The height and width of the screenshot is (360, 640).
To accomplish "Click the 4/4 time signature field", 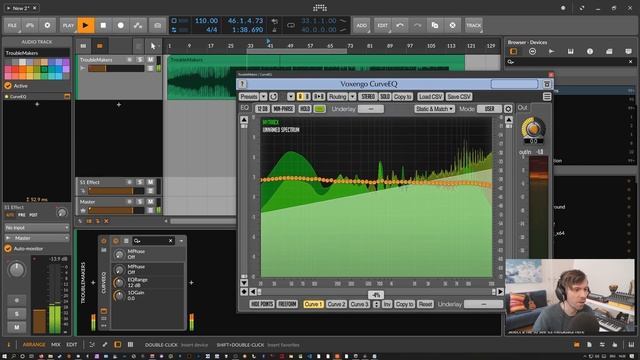I will [x=211, y=29].
